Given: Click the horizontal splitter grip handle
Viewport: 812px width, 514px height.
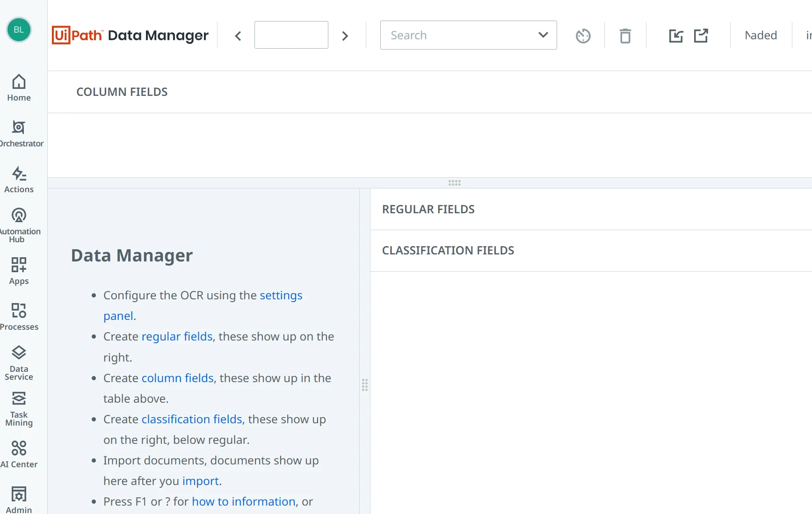Looking at the screenshot, I should pos(455,183).
